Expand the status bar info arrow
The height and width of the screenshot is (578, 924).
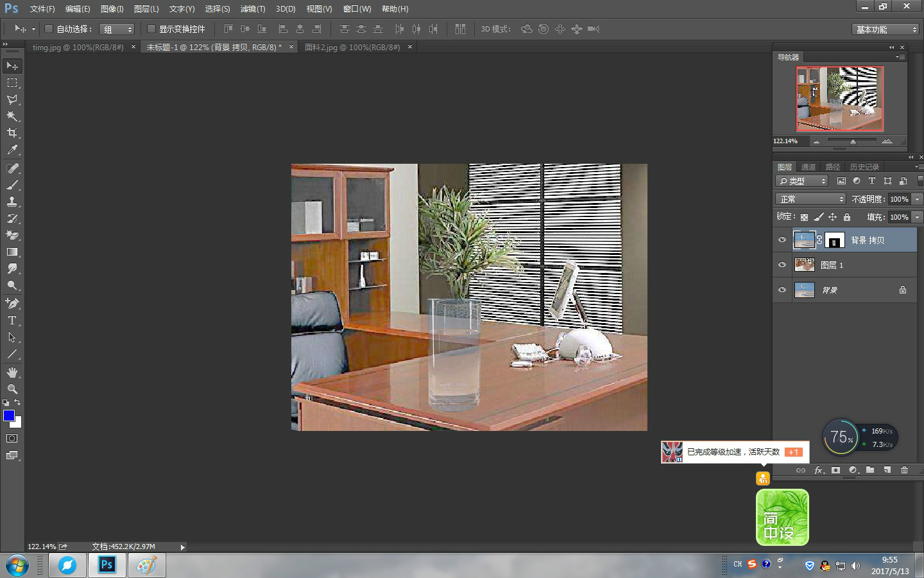[x=182, y=547]
